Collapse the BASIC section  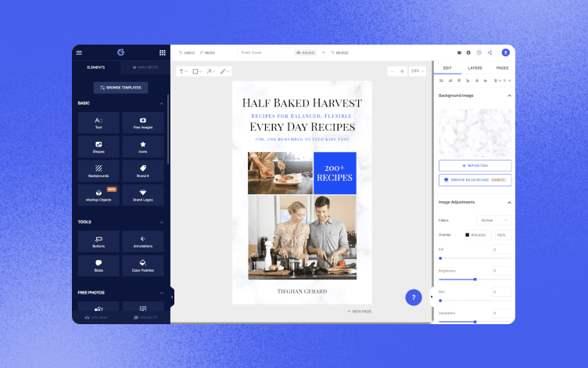click(x=162, y=103)
